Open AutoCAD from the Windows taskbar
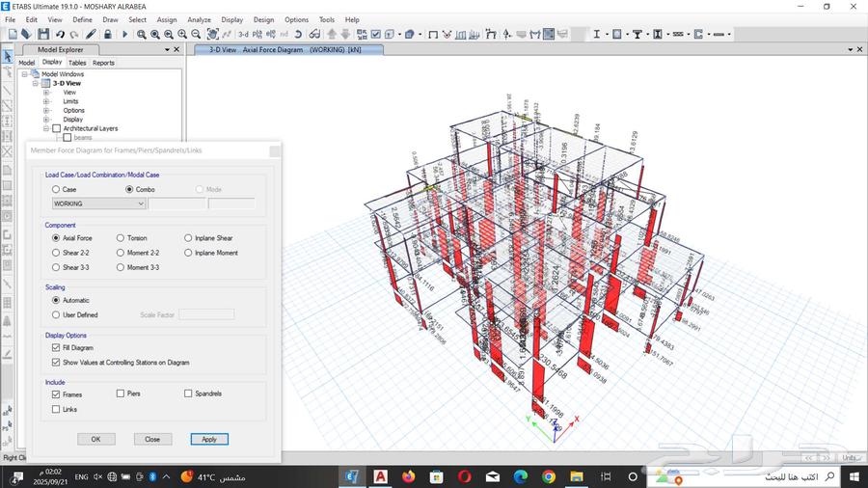This screenshot has width=868, height=488. click(381, 476)
